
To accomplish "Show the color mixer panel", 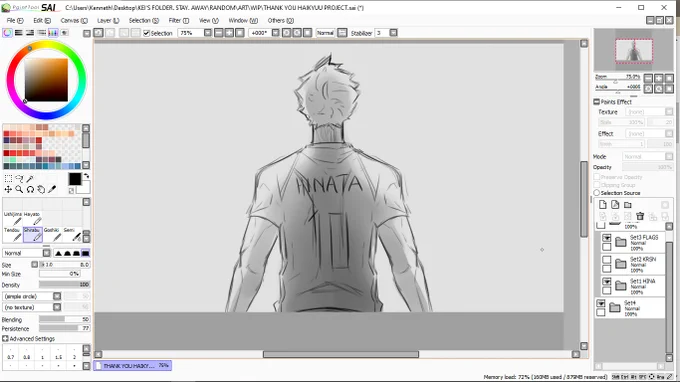I will (41, 33).
